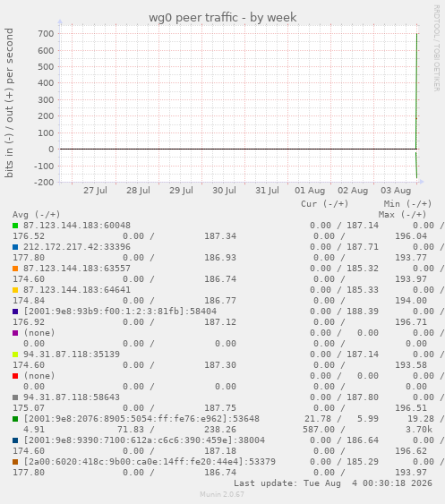Click the graph title 'wg0 peer traffic - by week'
The width and height of the screenshot is (445, 504).
click(x=222, y=17)
